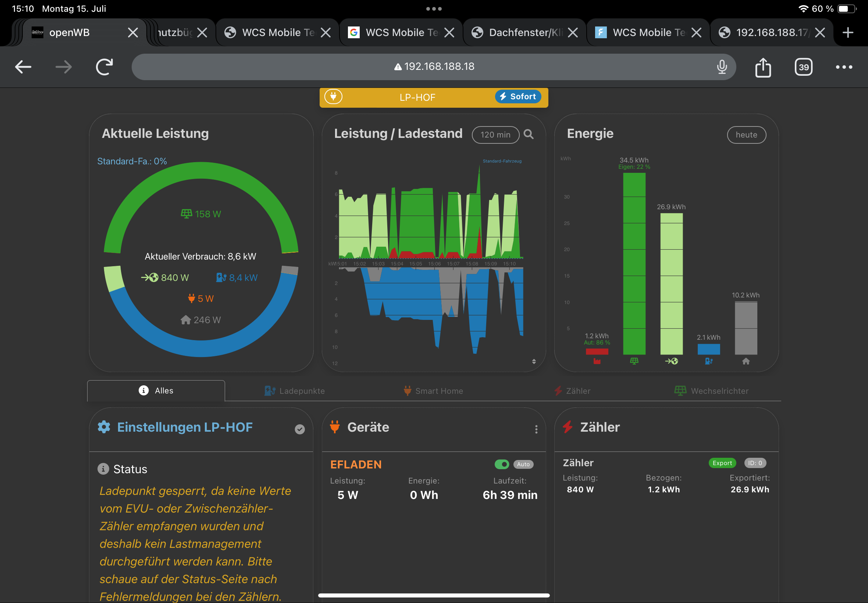
Task: Click the Auto mode badge for EFLADEN
Action: (523, 464)
